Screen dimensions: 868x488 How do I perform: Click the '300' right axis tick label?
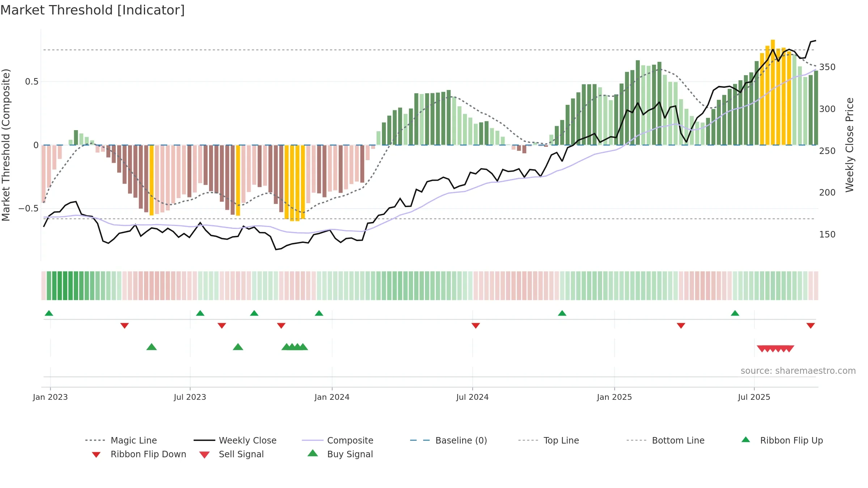point(827,109)
